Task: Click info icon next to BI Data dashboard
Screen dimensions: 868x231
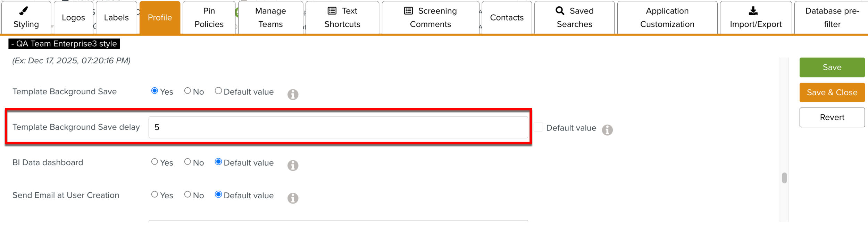Action: [293, 165]
